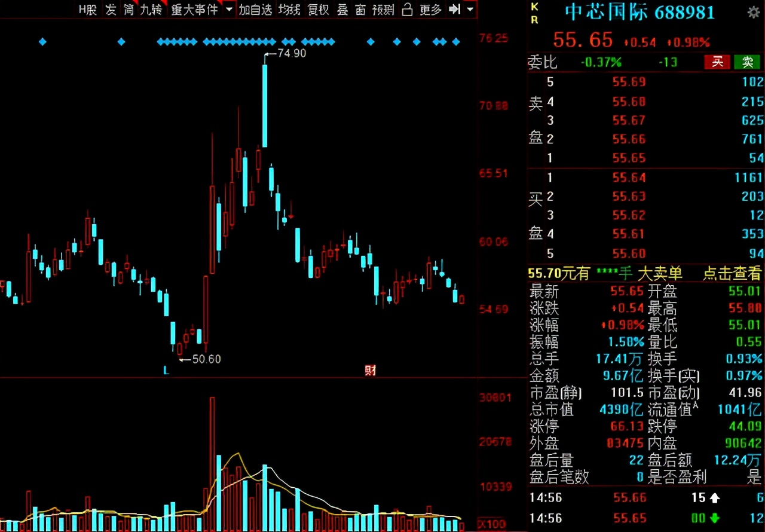Click the 总市值 value 4390亿
Screen dimensions: 765x532
tap(622, 409)
